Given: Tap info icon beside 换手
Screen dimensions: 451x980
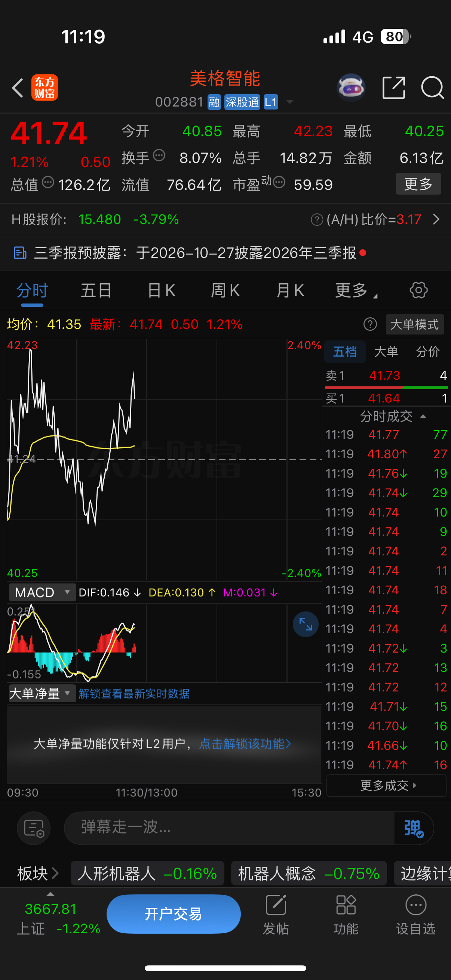Looking at the screenshot, I should tap(159, 155).
